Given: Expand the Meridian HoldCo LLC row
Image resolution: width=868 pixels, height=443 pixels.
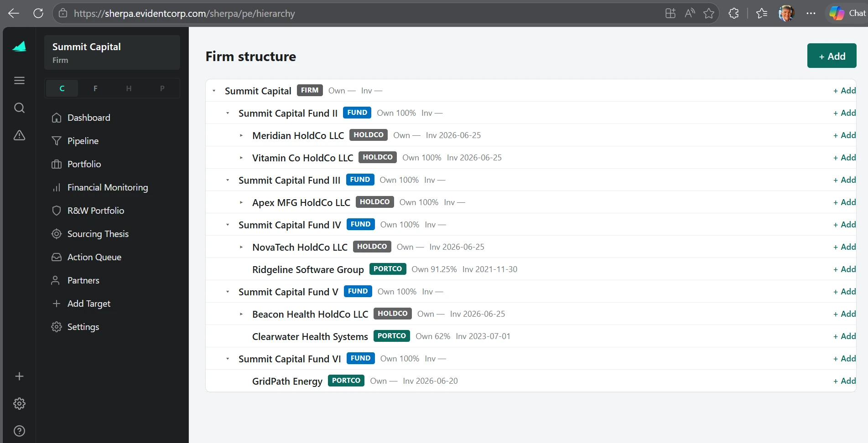Looking at the screenshot, I should (x=241, y=135).
